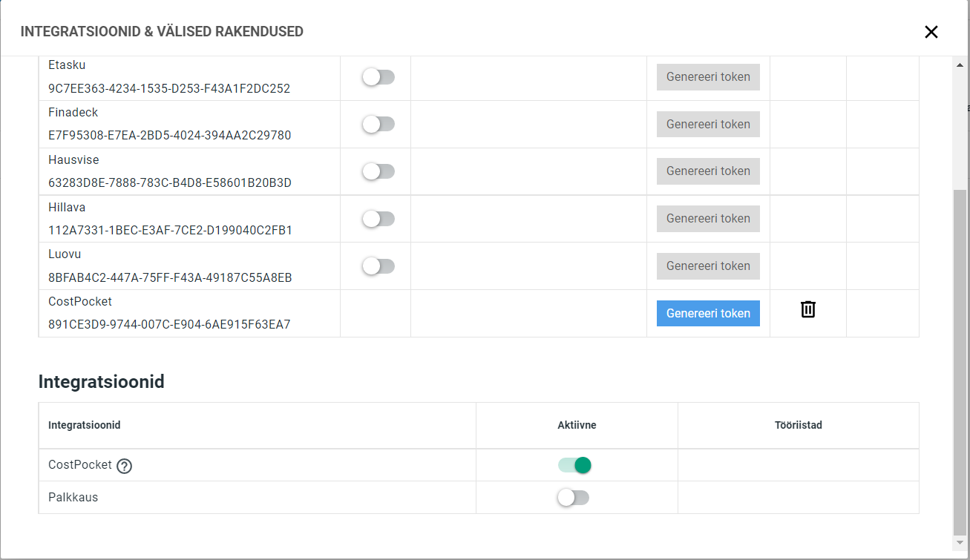Image resolution: width=970 pixels, height=560 pixels.
Task: Enable the Palkkaus integration toggle
Action: tap(574, 498)
